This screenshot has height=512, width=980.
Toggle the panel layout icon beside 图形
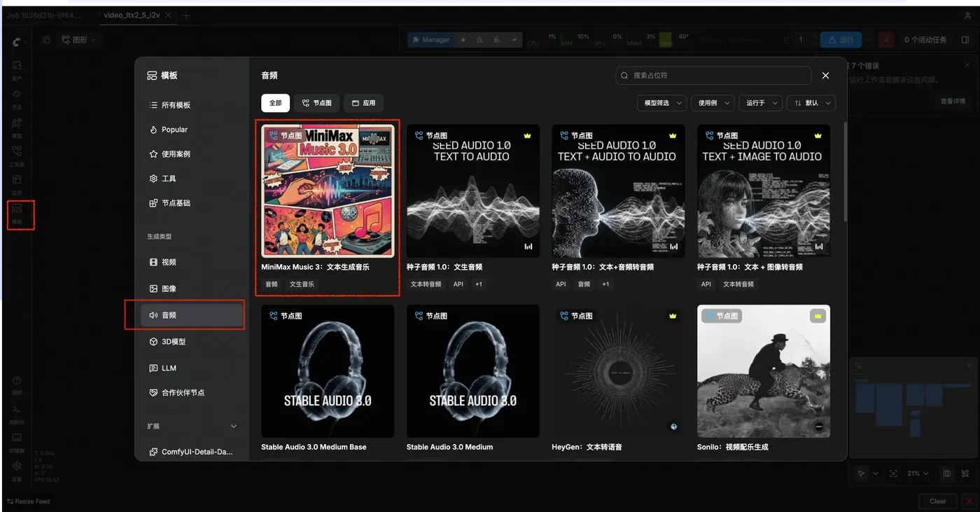coord(46,40)
